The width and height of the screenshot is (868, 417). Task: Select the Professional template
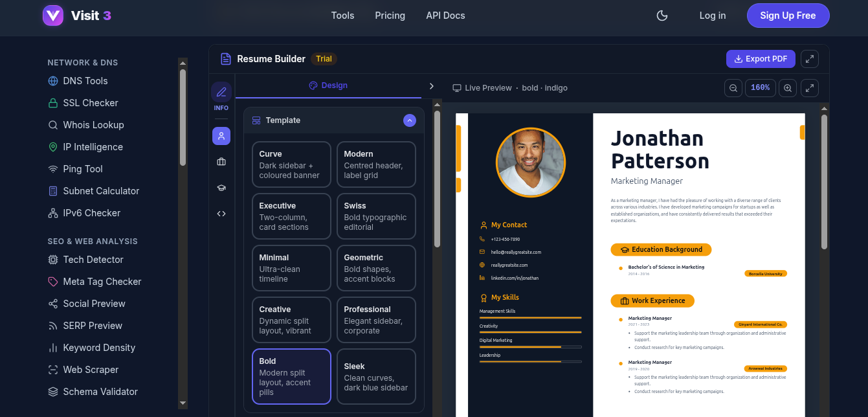(x=376, y=320)
